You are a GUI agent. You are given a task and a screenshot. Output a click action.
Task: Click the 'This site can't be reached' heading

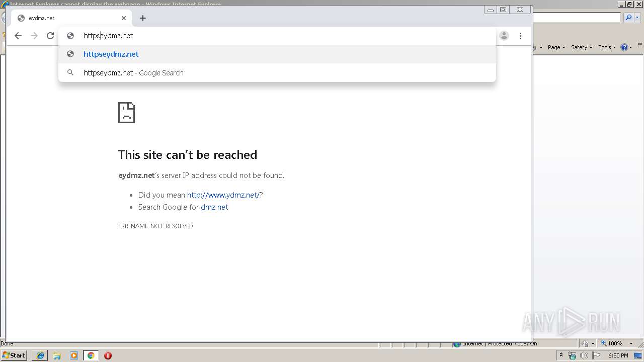pos(188,155)
